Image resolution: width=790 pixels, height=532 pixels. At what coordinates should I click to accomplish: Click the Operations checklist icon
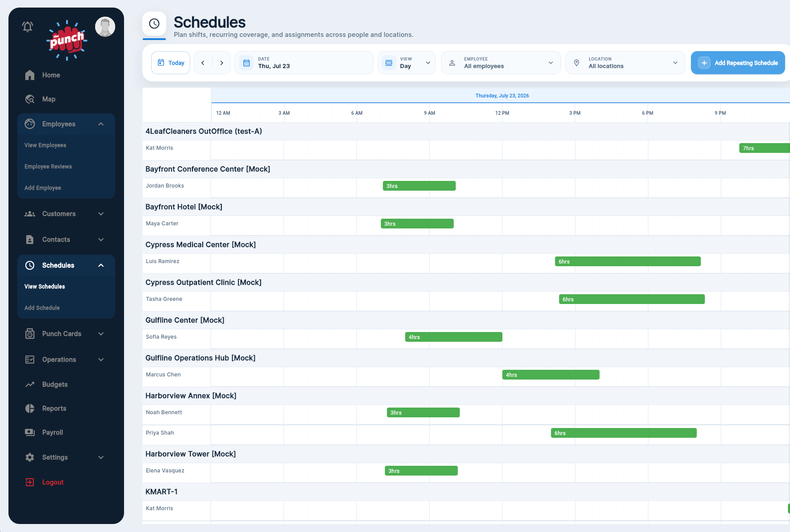click(x=30, y=360)
